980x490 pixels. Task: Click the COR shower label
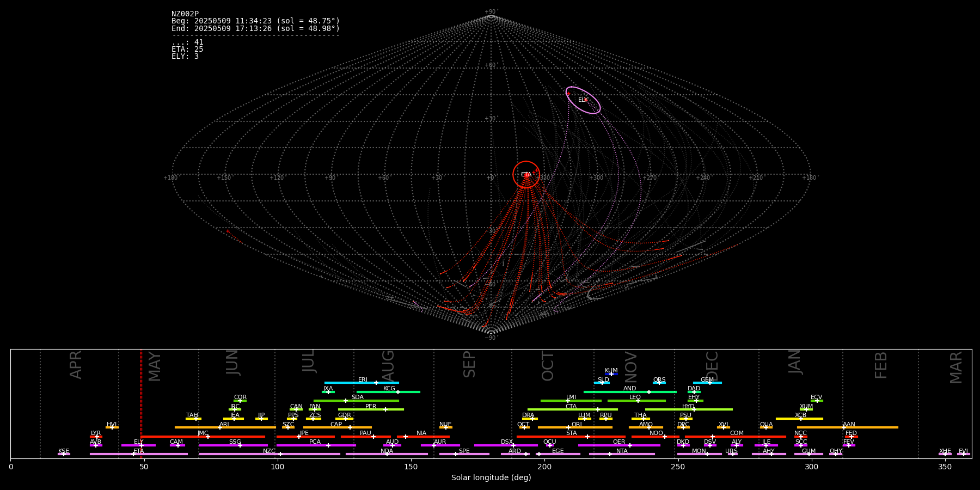[x=240, y=397]
